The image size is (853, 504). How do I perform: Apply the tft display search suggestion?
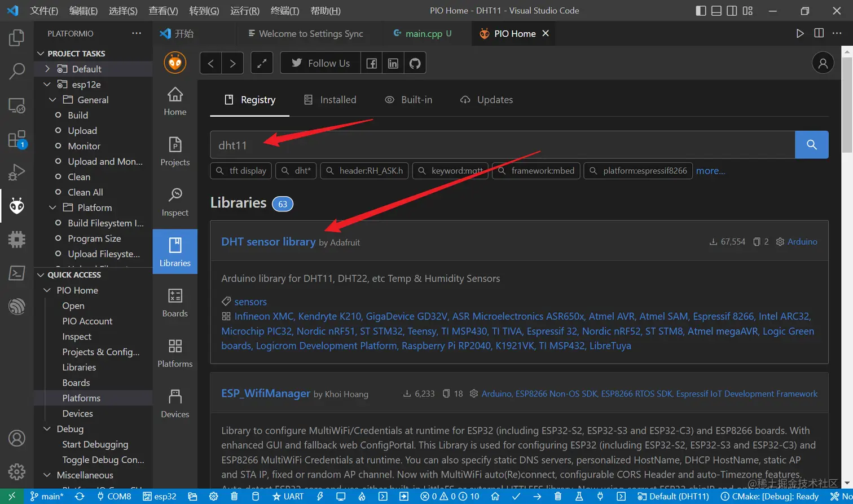[x=241, y=171]
